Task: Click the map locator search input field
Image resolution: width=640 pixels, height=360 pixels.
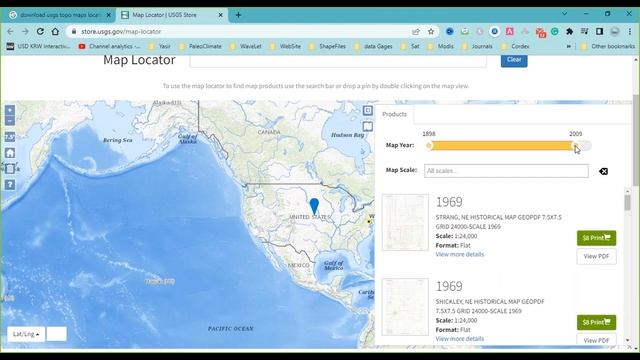Action: tap(338, 61)
